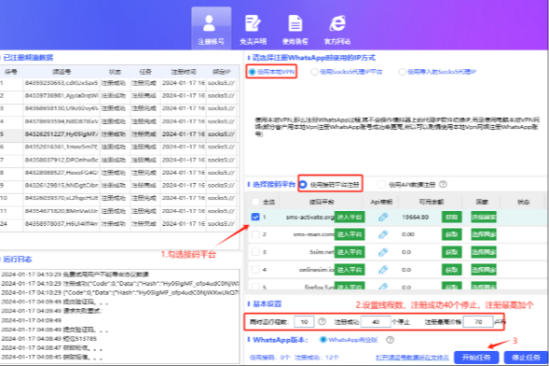549x366 pixels.
Task: Select registered row with number 84358978037
Action: click(x=119, y=224)
